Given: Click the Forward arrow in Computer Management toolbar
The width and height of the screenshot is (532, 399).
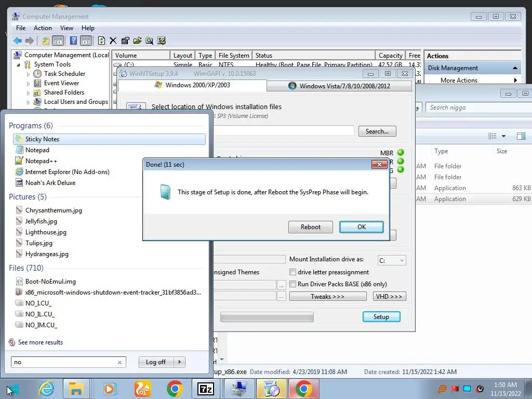Looking at the screenshot, I should click(30, 41).
